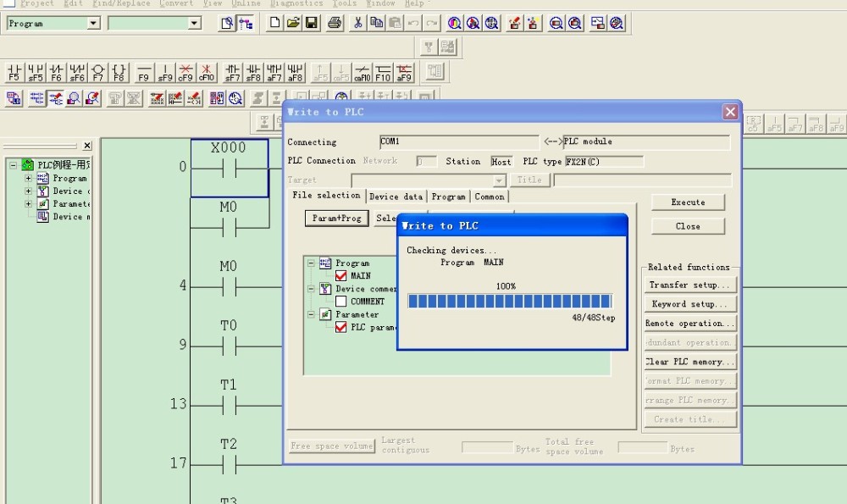Select the X000 contact in ladder
The width and height of the screenshot is (847, 504).
[229, 168]
